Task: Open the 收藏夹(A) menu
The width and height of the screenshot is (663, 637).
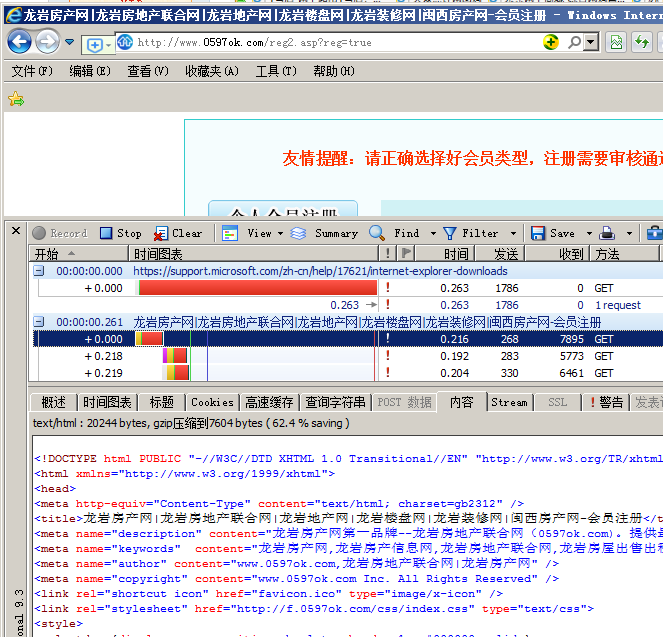Action: point(212,71)
